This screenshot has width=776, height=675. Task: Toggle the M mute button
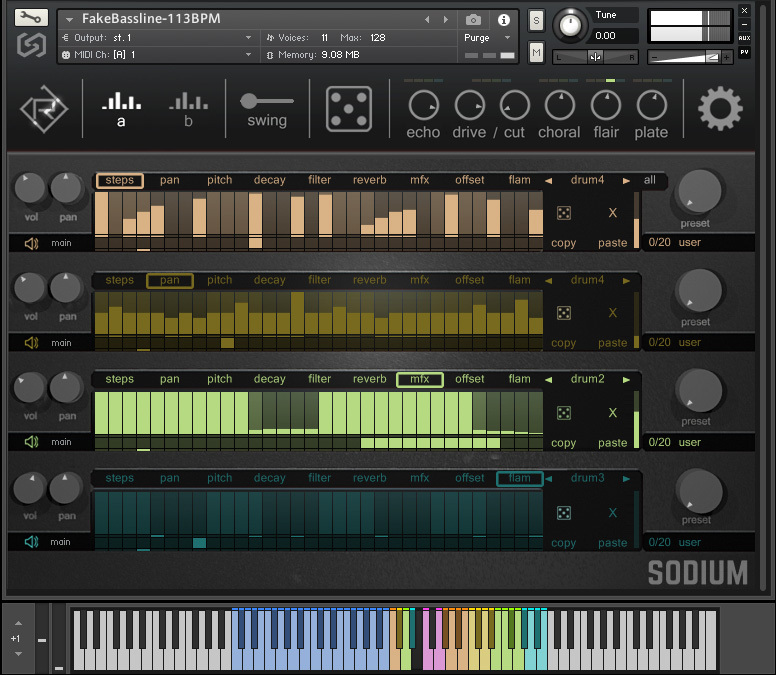click(536, 52)
